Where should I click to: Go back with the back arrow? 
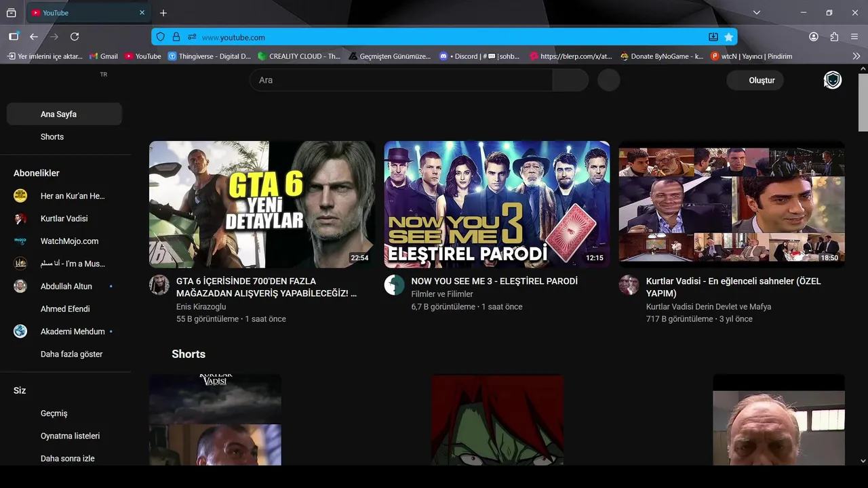33,37
